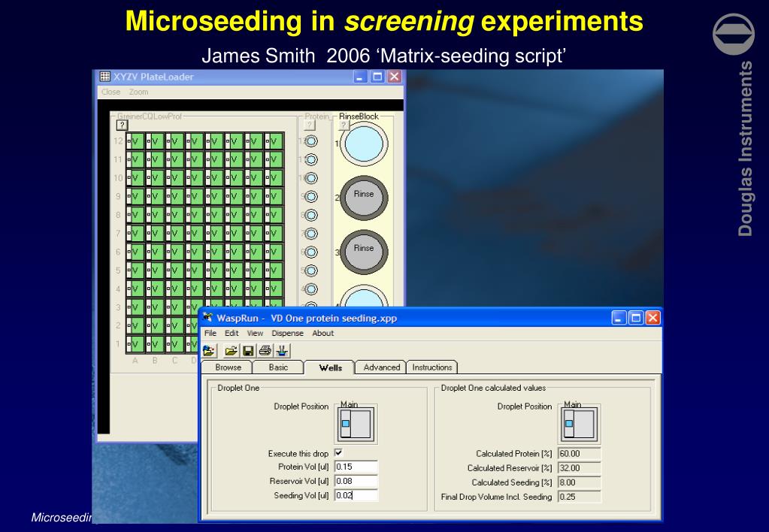
Task: Toggle plate well A8 in PlateLoader
Action: click(x=135, y=215)
